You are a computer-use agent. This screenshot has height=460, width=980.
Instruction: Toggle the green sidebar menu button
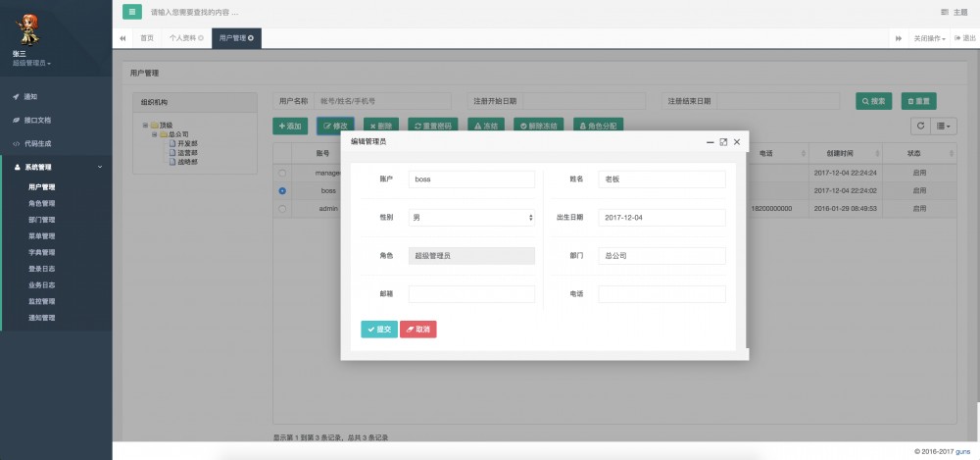[x=132, y=11]
